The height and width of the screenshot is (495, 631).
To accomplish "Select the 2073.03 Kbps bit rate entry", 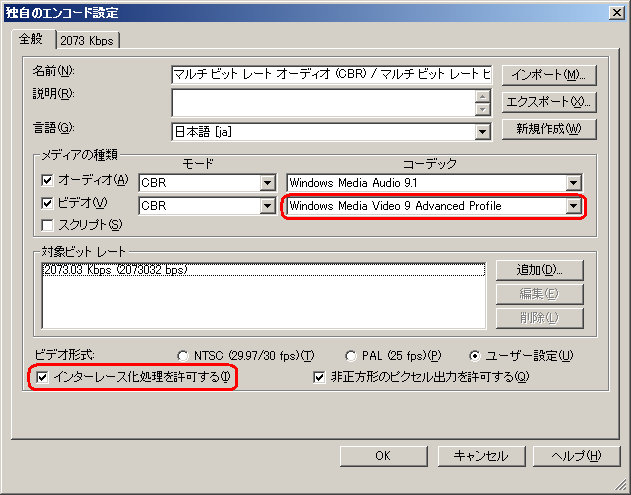I will pyautogui.click(x=264, y=270).
